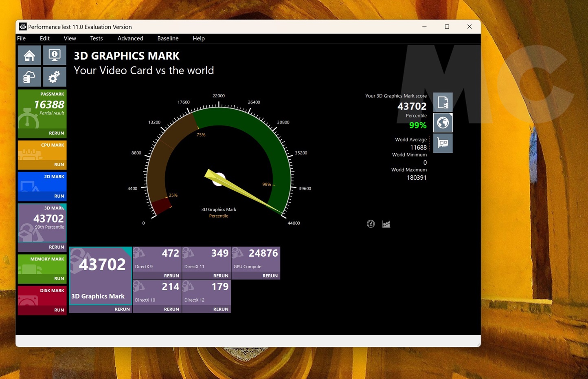Run the 2D Mark test

59,196
